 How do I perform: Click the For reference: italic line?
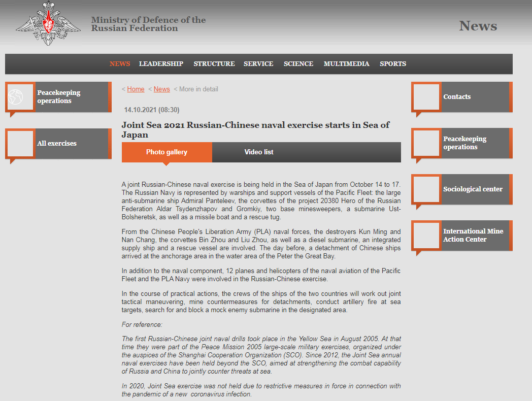[x=142, y=325]
